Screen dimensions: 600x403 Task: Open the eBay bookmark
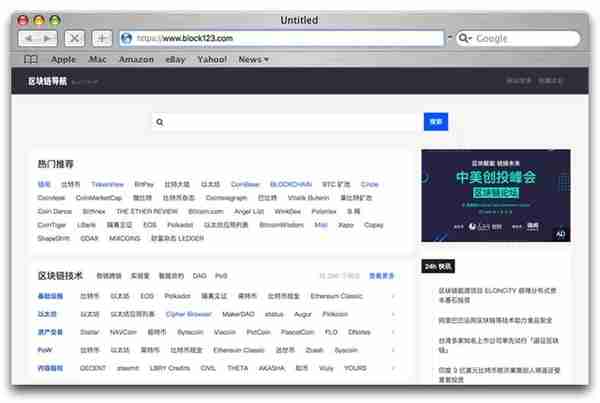[175, 59]
